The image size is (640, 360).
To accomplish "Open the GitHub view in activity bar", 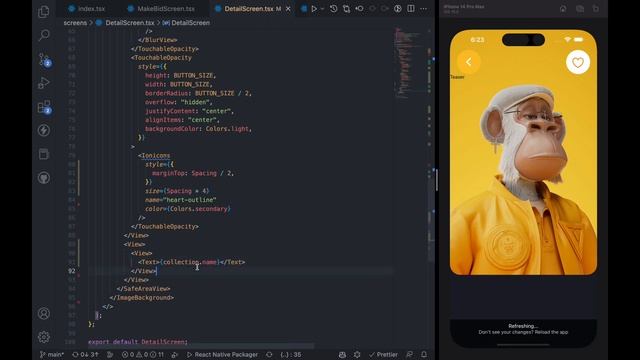I will 44,178.
